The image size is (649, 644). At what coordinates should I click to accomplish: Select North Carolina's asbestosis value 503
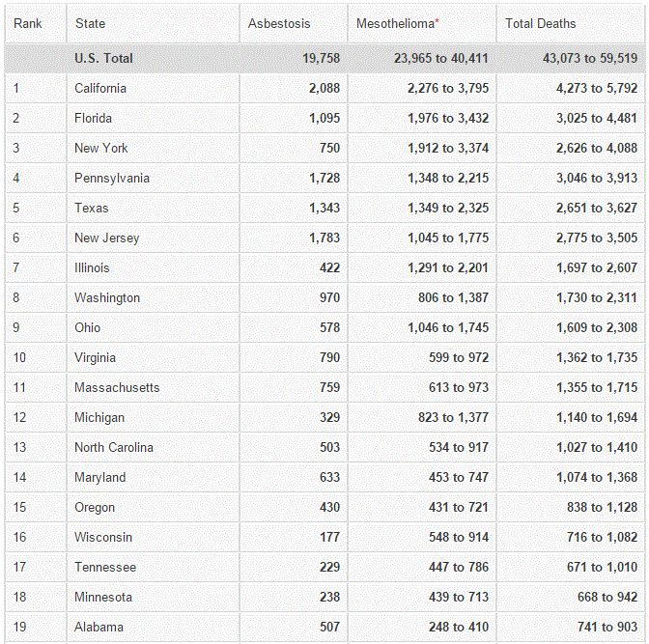click(328, 447)
